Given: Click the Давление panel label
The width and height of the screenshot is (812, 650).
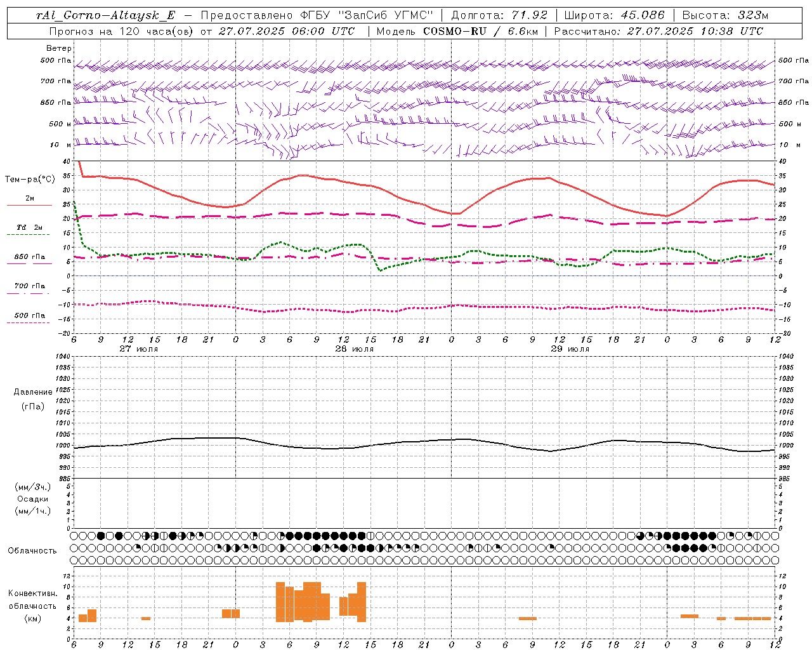Looking at the screenshot, I should coord(33,392).
